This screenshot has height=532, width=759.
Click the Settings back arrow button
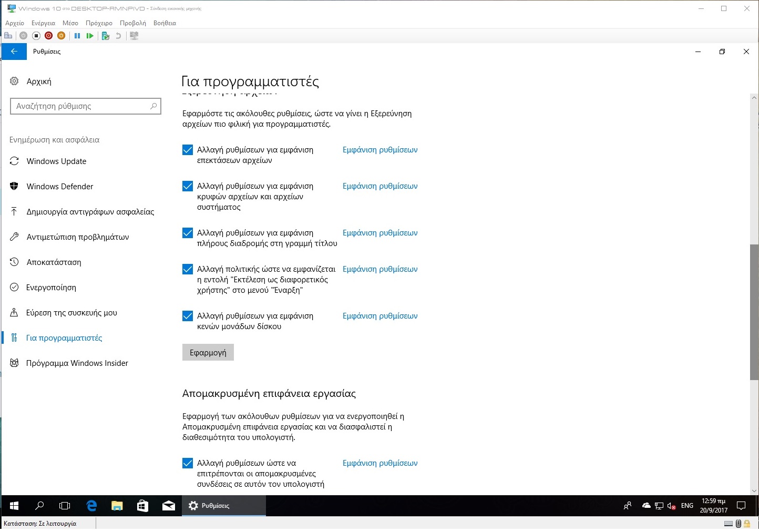(x=14, y=52)
